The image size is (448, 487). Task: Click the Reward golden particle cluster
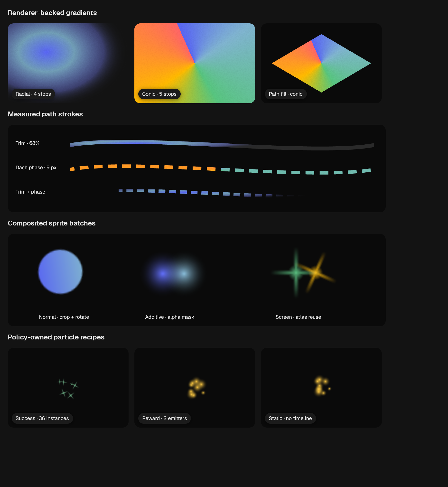tap(196, 388)
